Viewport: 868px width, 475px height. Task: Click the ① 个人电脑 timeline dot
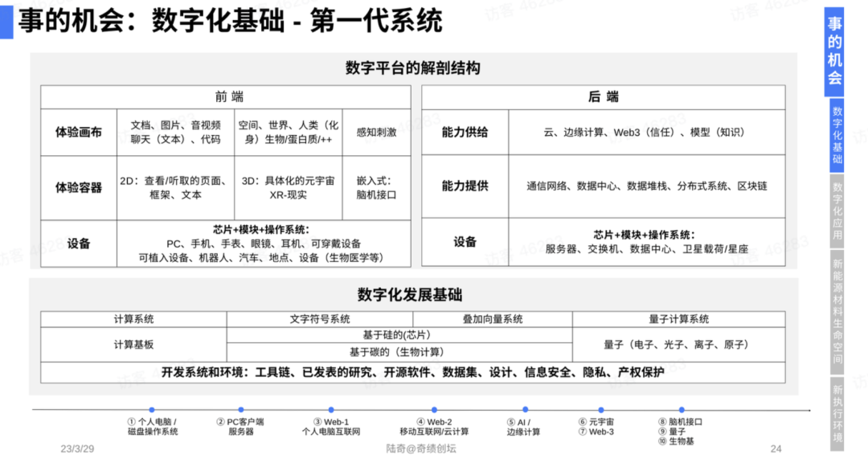coord(150,407)
